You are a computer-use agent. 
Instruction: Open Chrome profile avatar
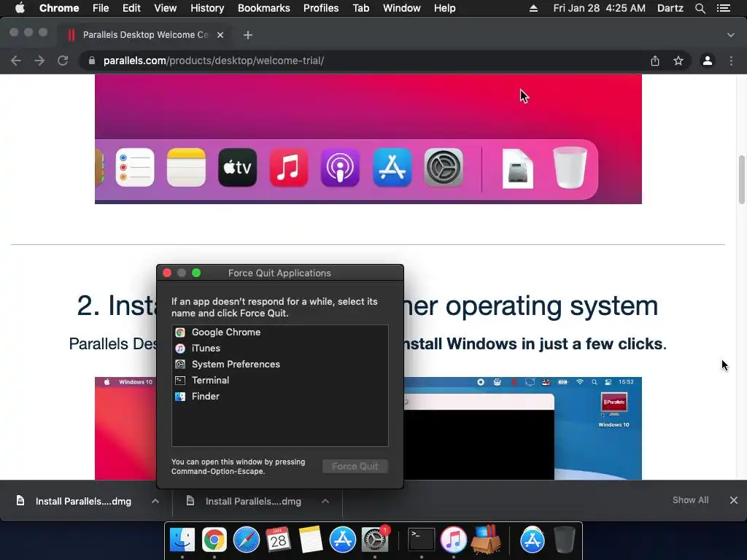coord(708,61)
